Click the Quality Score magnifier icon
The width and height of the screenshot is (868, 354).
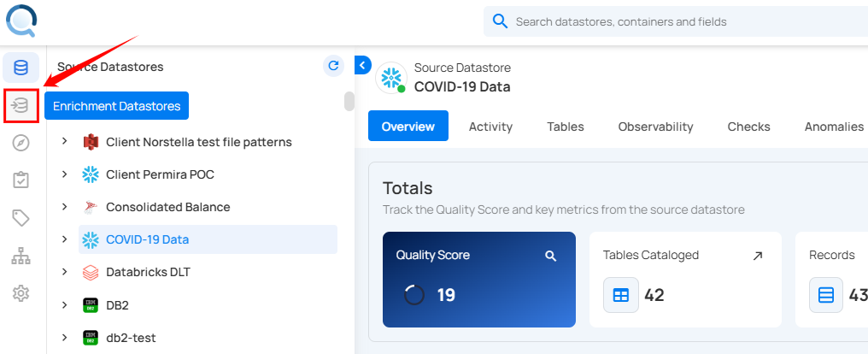(551, 256)
